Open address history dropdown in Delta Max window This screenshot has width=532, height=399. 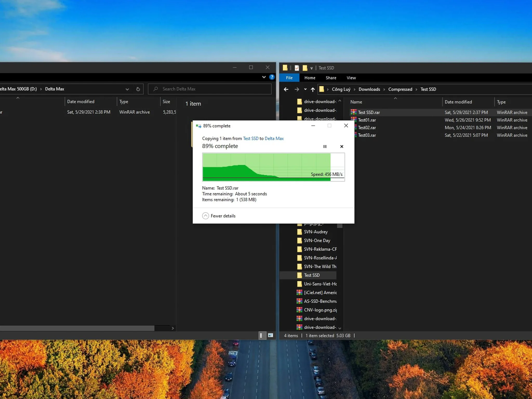click(x=127, y=89)
